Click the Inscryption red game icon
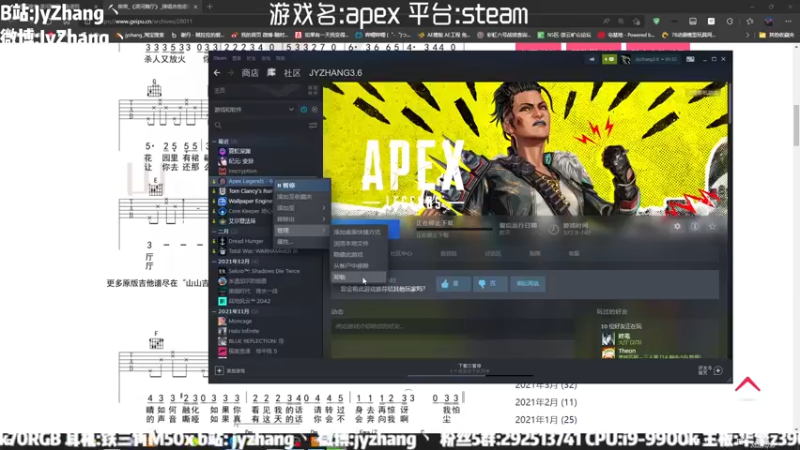Image resolution: width=800 pixels, height=450 pixels. click(x=222, y=171)
